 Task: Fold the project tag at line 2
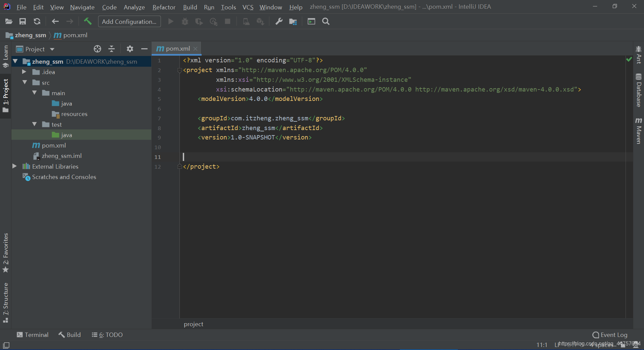pyautogui.click(x=179, y=70)
